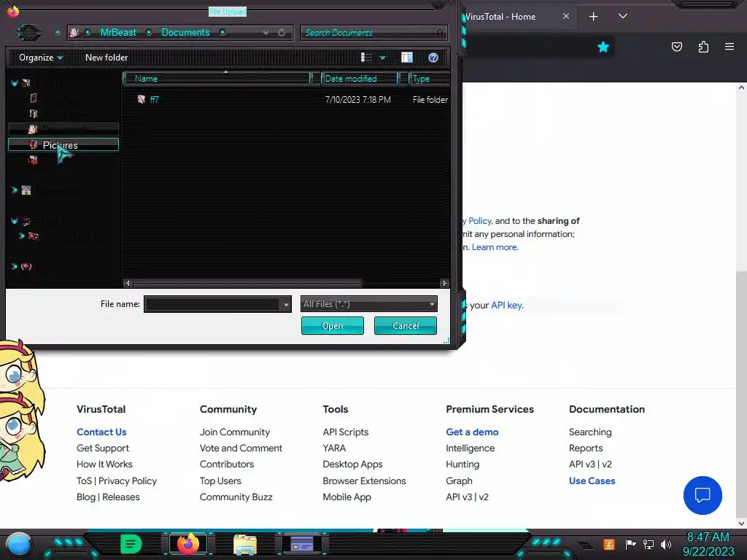The height and width of the screenshot is (560, 747).
Task: Click the blue bookmark star in Firefox
Action: [603, 47]
